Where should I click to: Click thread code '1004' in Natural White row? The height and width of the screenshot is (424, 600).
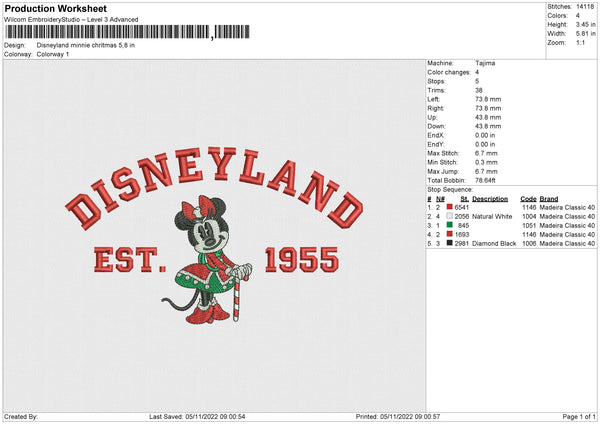click(529, 217)
